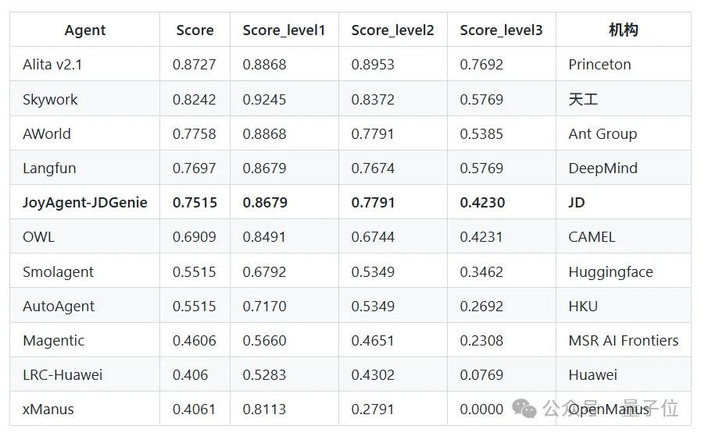The width and height of the screenshot is (701, 436).
Task: Click the "天工" institution cell
Action: [x=583, y=99]
